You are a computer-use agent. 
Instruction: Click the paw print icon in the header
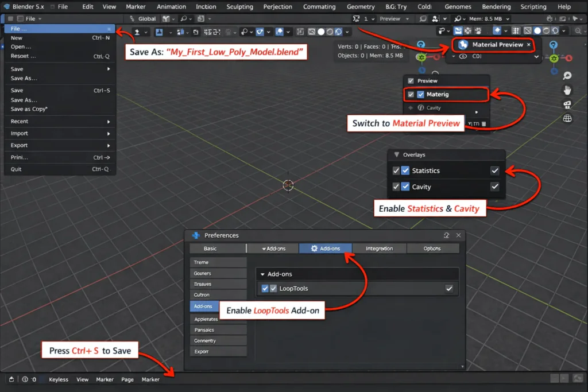(478, 31)
